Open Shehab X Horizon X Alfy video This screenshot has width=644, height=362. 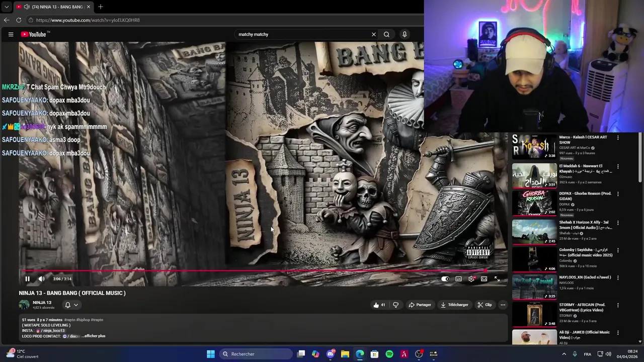click(x=586, y=225)
